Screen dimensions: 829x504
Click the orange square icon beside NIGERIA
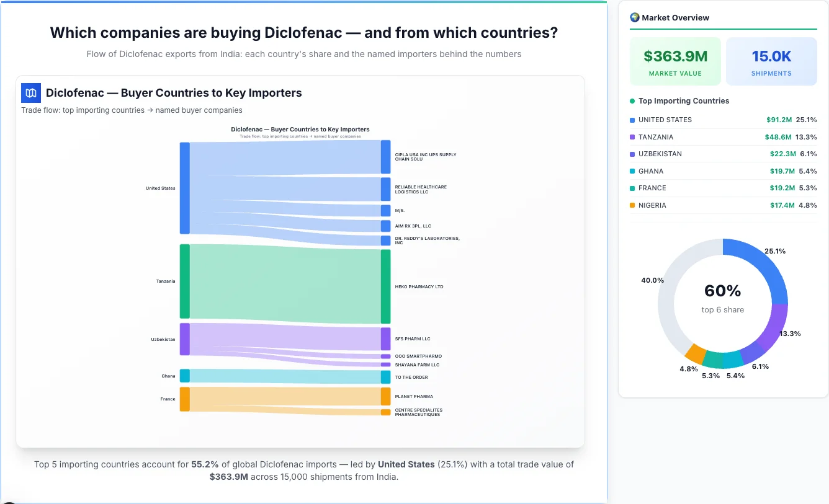[632, 205]
